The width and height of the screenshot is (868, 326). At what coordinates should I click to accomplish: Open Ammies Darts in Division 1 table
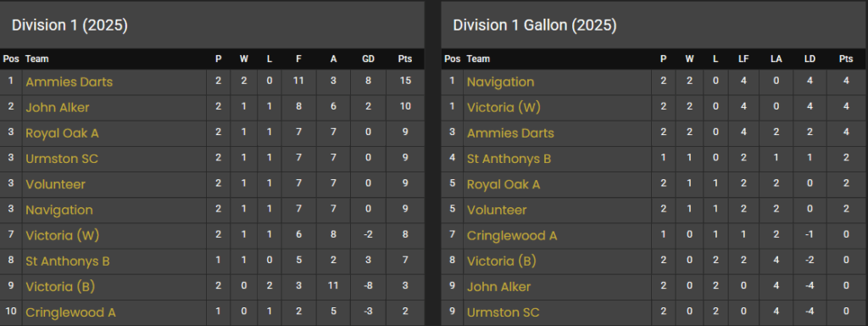(x=70, y=82)
